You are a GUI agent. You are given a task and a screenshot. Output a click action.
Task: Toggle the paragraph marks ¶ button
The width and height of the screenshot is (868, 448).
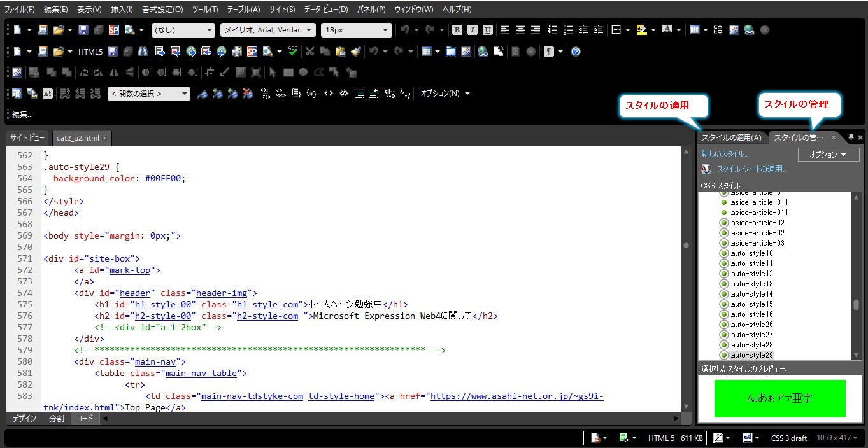tap(549, 52)
